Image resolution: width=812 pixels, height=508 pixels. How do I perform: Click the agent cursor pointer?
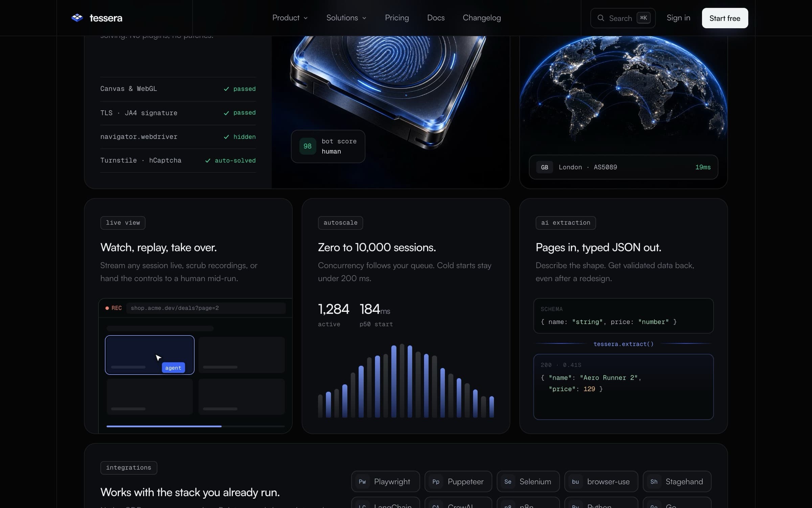[x=158, y=358]
